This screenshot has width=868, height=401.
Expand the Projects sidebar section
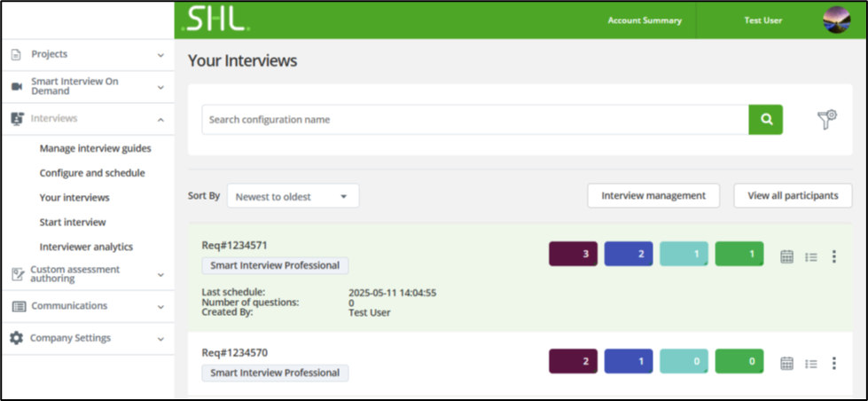pos(87,54)
